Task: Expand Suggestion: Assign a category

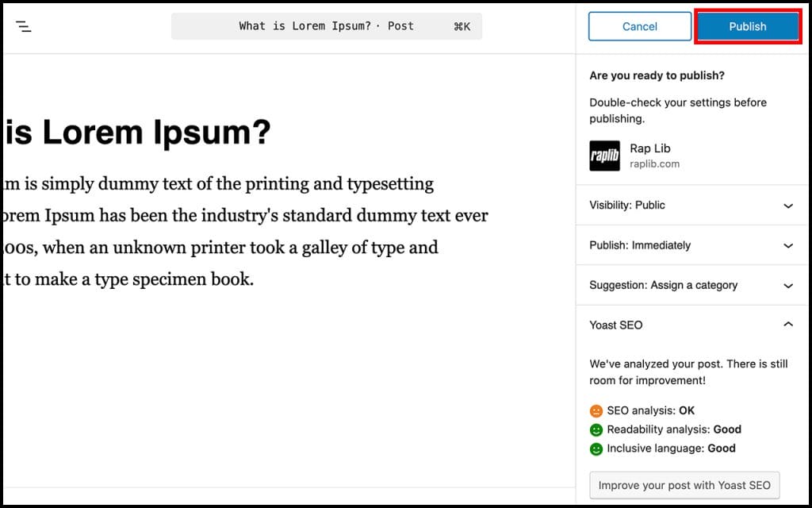Action: [x=788, y=285]
